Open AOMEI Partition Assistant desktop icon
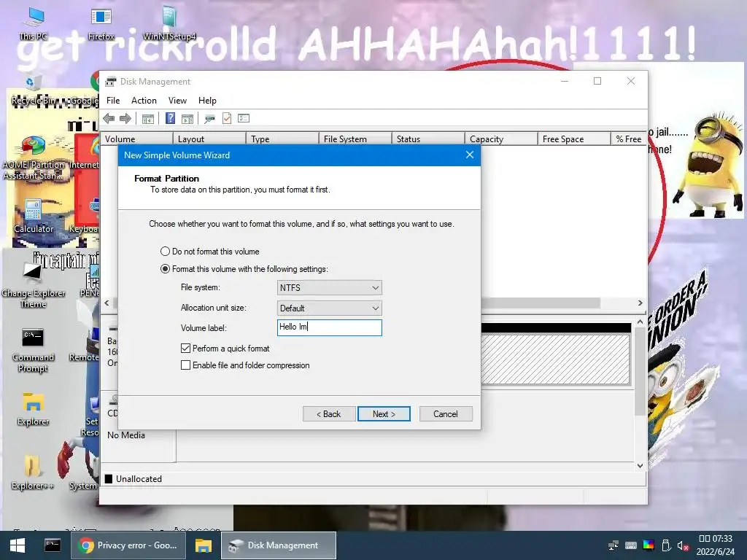Viewport: 747px width, 560px height. click(x=33, y=158)
